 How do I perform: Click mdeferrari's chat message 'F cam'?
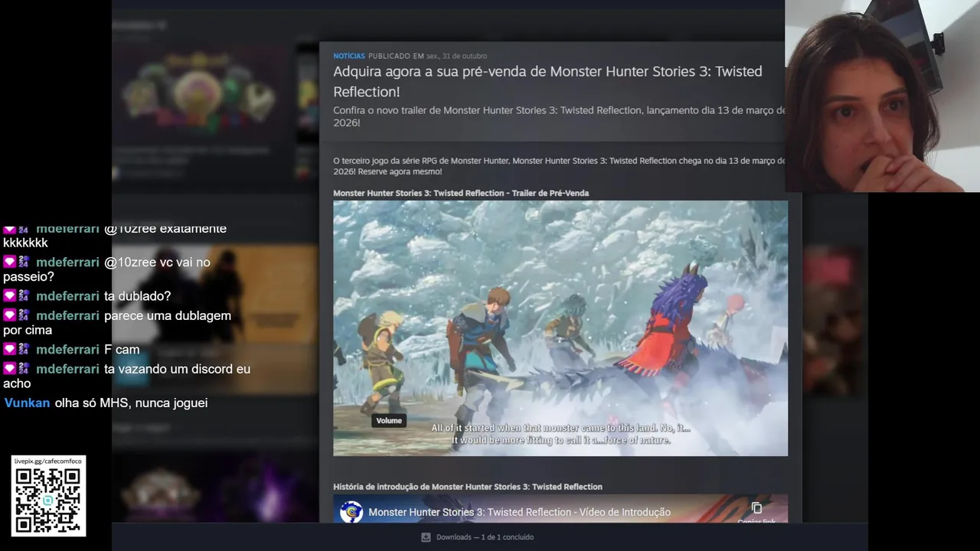click(x=122, y=350)
